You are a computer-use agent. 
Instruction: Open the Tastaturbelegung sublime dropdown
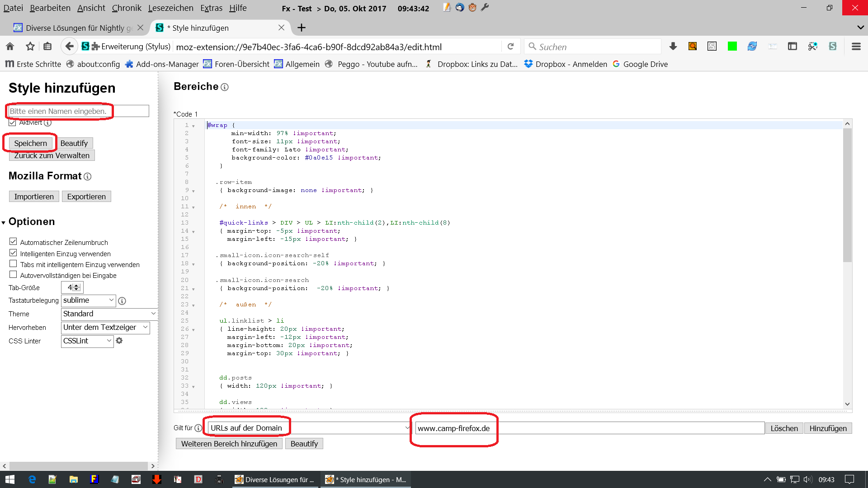(89, 300)
